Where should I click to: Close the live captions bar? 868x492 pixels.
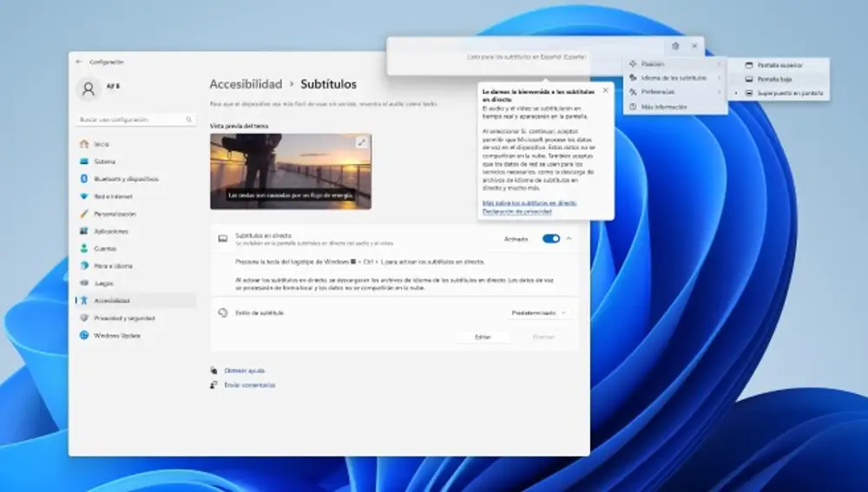(x=694, y=47)
